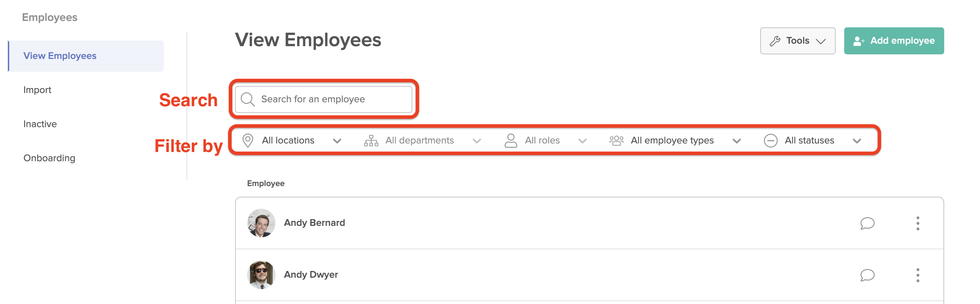This screenshot has width=980, height=304.
Task: Open Andy Dwyer's employee name
Action: click(311, 275)
